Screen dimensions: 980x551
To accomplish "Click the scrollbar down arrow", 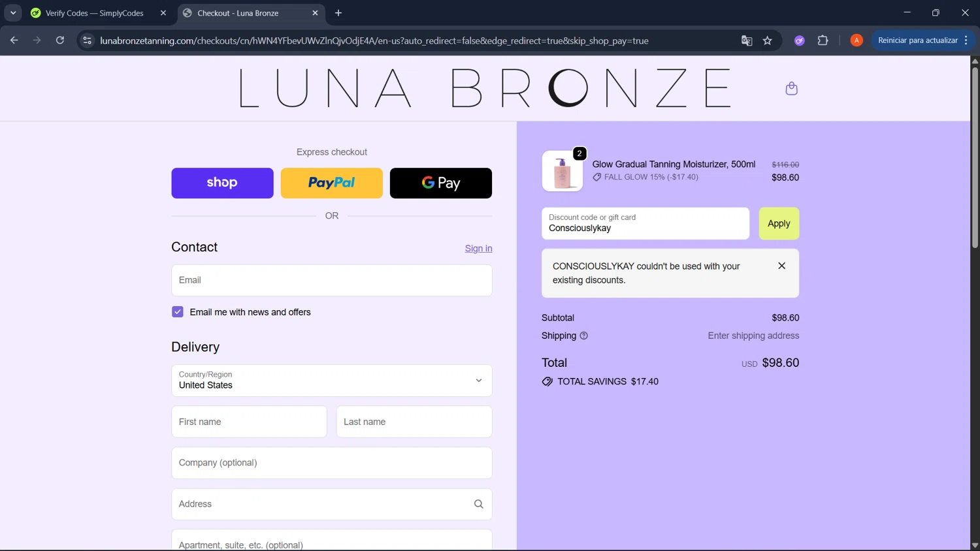I will [x=975, y=545].
